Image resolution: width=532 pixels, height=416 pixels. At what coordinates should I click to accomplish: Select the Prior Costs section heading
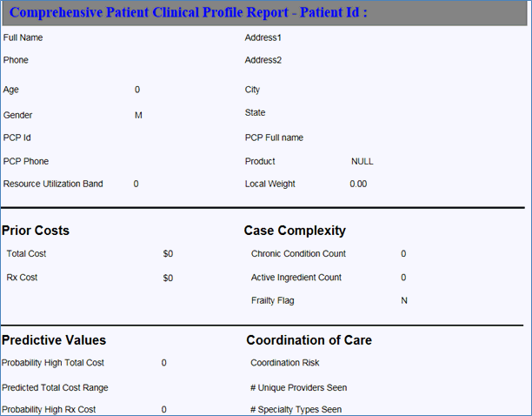(36, 231)
